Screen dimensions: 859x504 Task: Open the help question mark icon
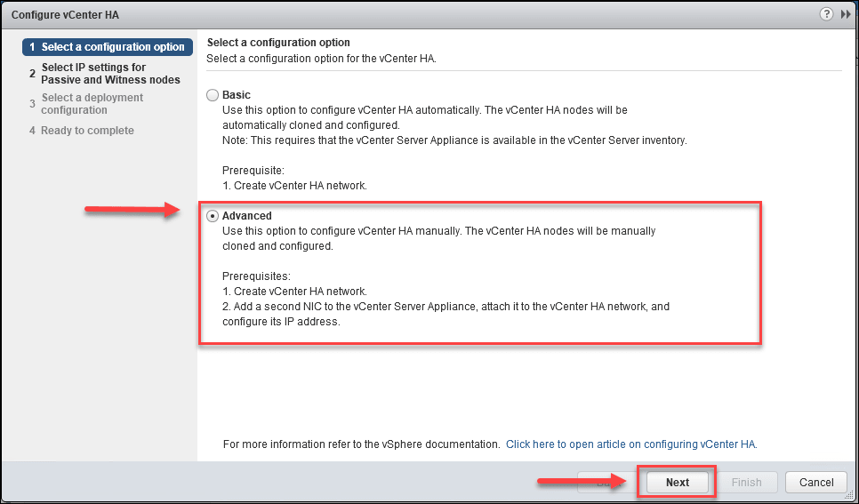pos(826,14)
